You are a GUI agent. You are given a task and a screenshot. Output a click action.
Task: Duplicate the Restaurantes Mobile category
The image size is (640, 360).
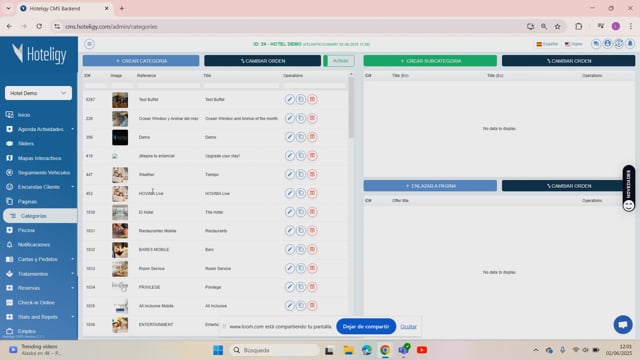tap(301, 231)
